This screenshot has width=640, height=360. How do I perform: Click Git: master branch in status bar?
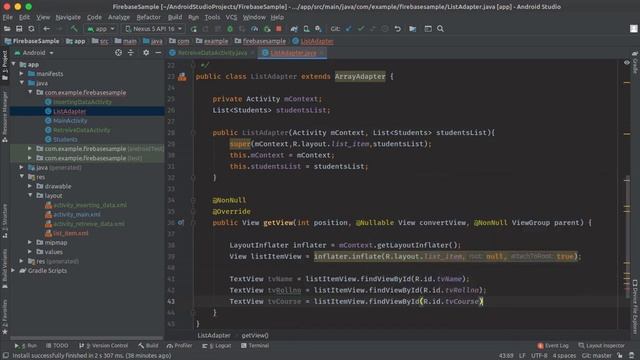596,356
